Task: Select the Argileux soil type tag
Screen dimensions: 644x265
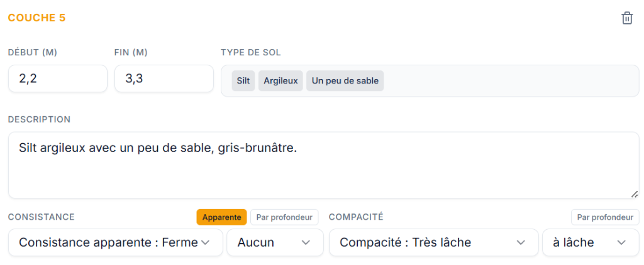Action: pos(280,81)
